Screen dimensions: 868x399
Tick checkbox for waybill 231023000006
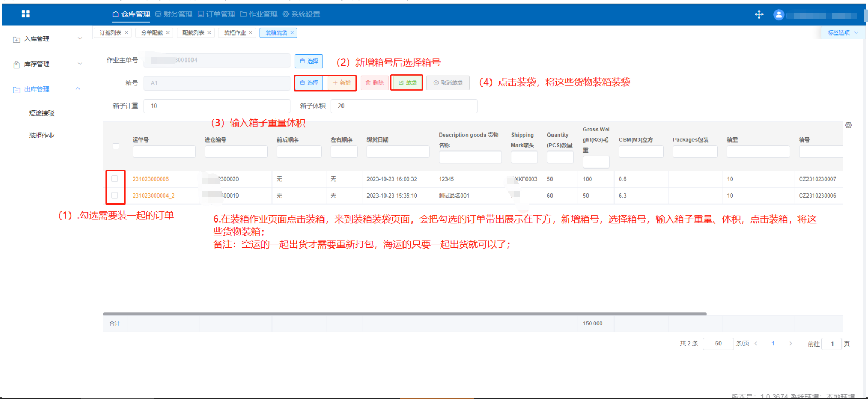pos(115,179)
